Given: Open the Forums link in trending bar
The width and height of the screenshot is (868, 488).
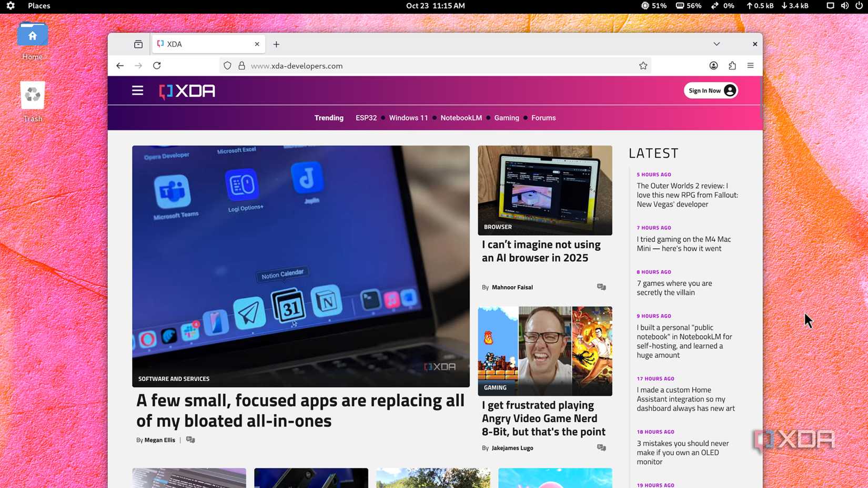Looking at the screenshot, I should tap(543, 118).
